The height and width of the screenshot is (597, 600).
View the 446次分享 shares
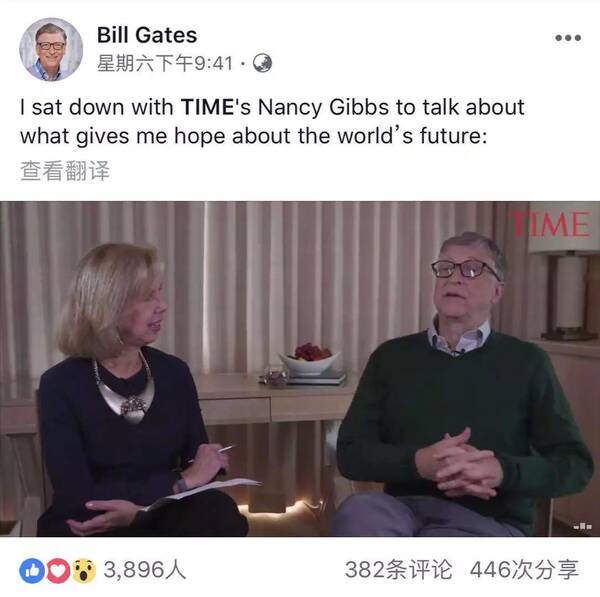[524, 570]
